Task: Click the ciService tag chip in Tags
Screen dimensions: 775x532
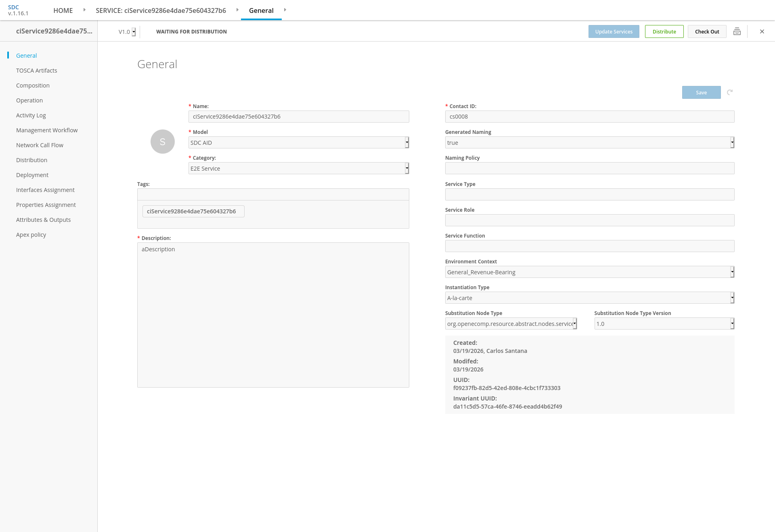Action: (193, 211)
